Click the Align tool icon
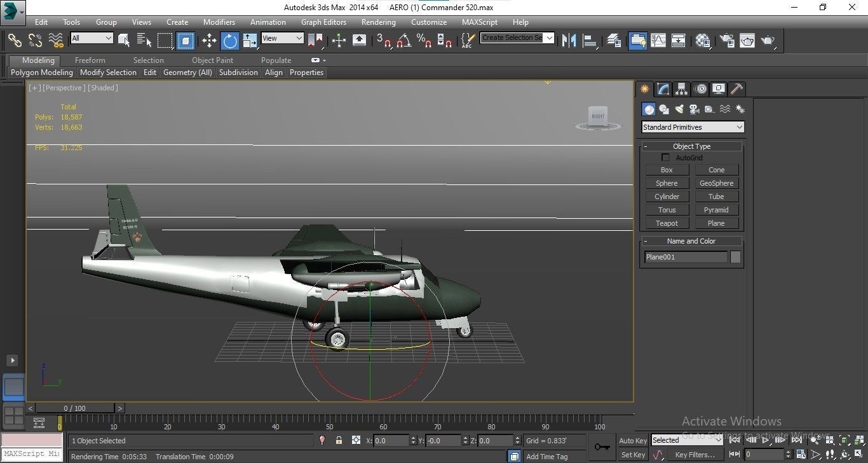The height and width of the screenshot is (463, 868). pos(590,41)
